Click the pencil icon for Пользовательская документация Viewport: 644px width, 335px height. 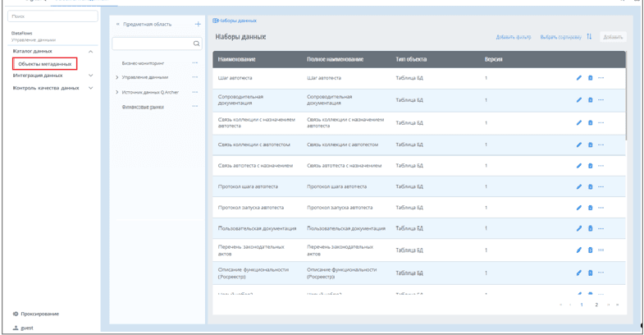click(579, 228)
